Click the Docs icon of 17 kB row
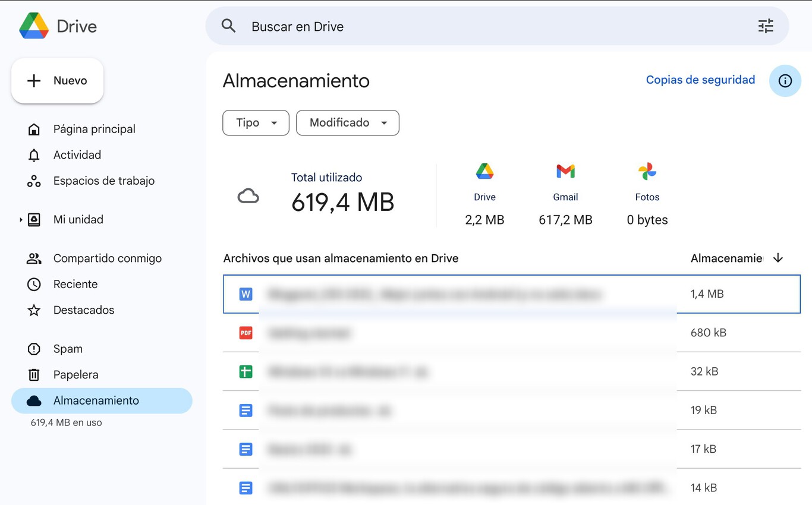 246,449
